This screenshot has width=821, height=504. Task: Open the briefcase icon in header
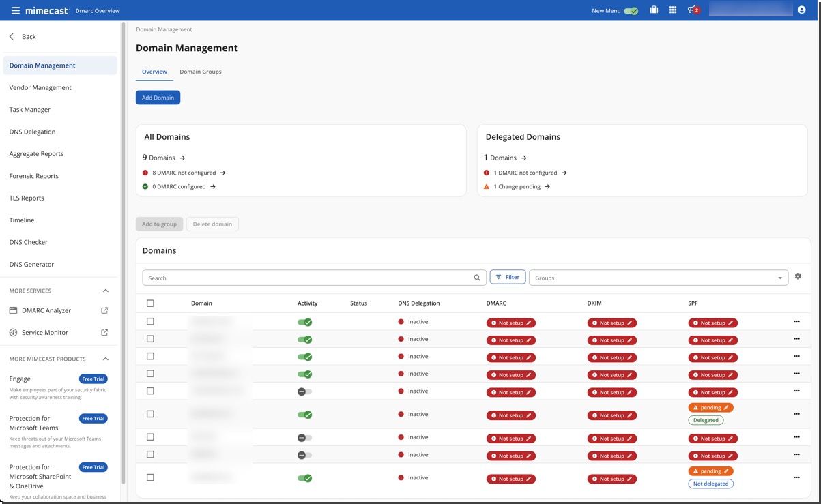tap(654, 10)
